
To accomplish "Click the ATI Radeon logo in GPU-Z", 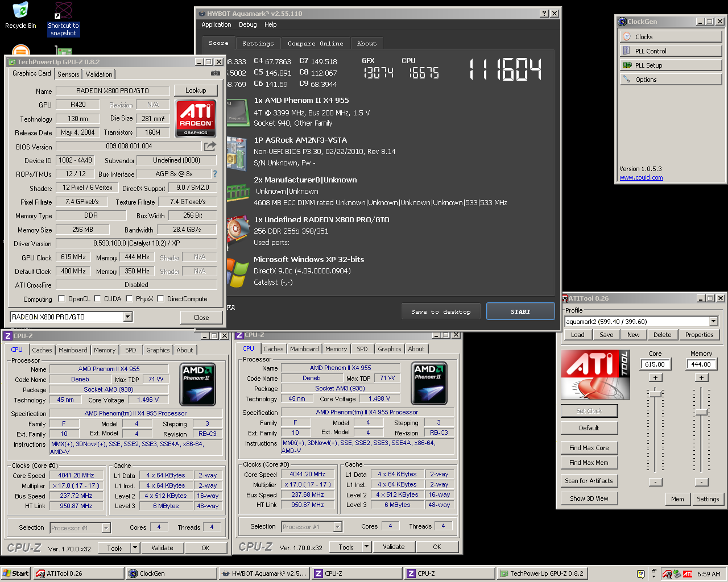I will click(x=196, y=118).
